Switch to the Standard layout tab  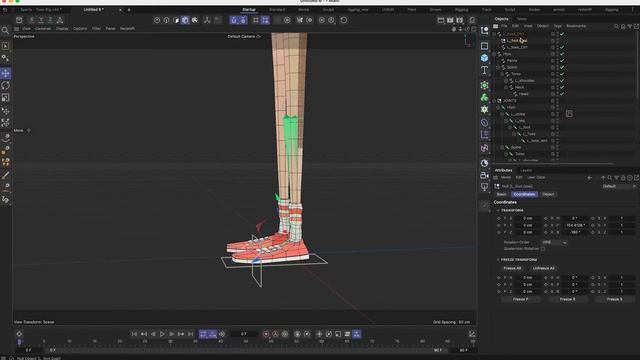277,9
